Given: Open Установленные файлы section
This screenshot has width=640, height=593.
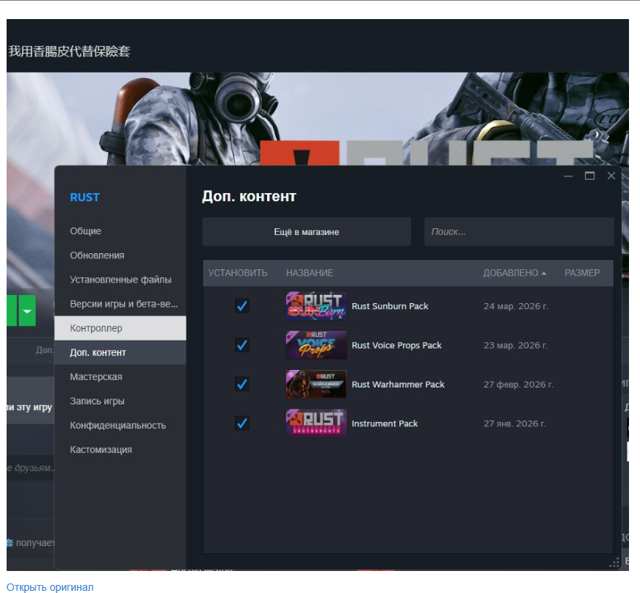Looking at the screenshot, I should pyautogui.click(x=120, y=280).
